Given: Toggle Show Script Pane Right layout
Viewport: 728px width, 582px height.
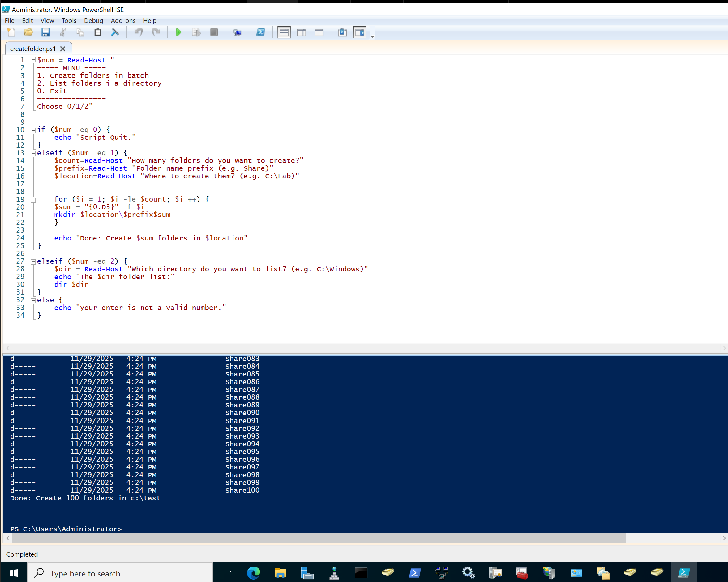Looking at the screenshot, I should [302, 32].
